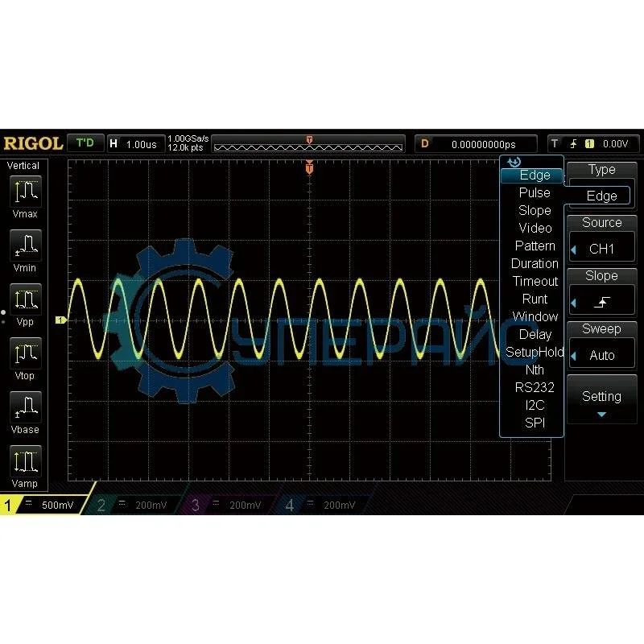The width and height of the screenshot is (644, 644).
Task: Click the waveform memory overview bar
Action: (x=309, y=144)
